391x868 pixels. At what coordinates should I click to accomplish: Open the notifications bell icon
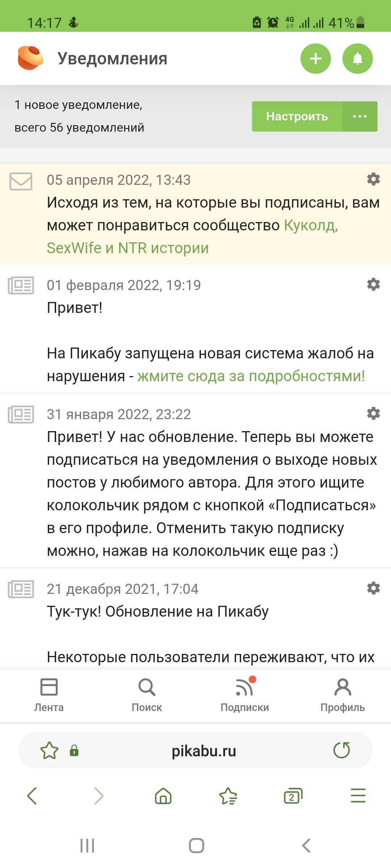pyautogui.click(x=357, y=59)
